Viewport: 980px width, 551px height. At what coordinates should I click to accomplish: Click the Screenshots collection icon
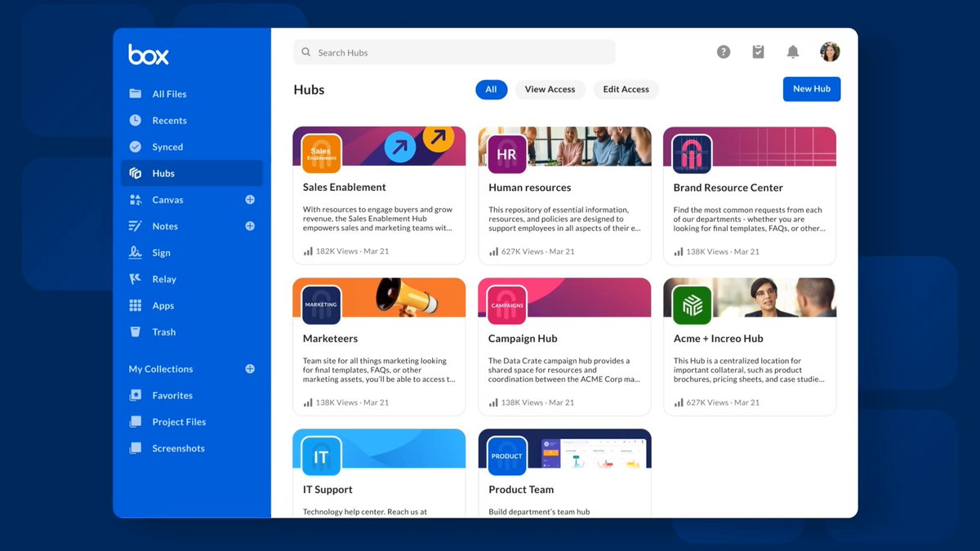(x=136, y=448)
